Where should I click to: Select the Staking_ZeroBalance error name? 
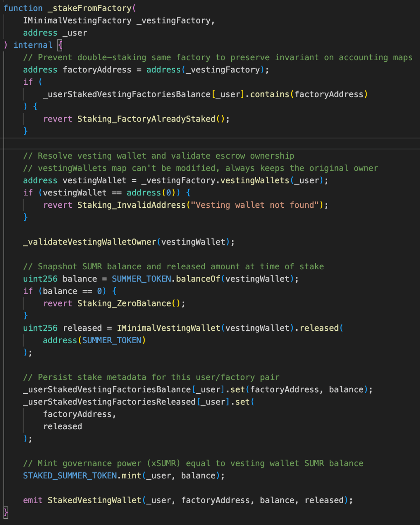pyautogui.click(x=124, y=303)
